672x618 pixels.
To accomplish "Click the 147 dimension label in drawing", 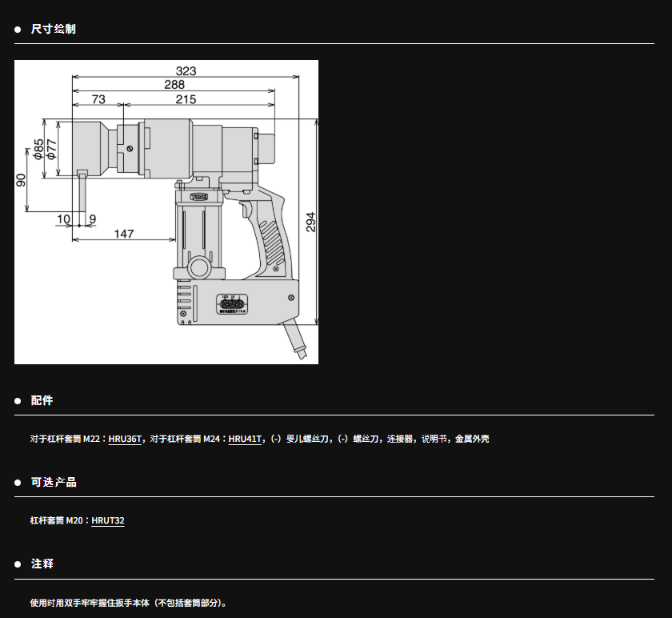I will [x=123, y=234].
